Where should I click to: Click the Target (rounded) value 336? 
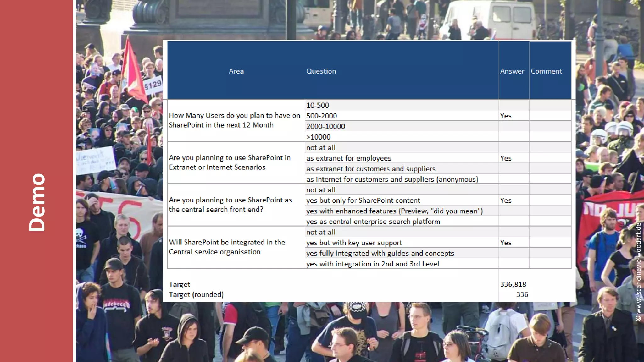point(522,294)
